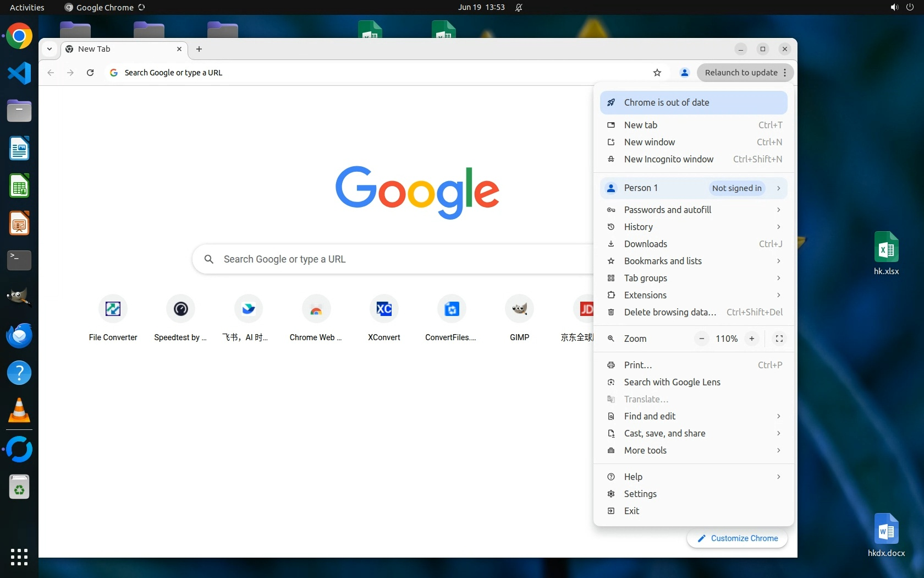Viewport: 924px width, 578px height.
Task: Reload the page with the refresh icon
Action: [90, 73]
